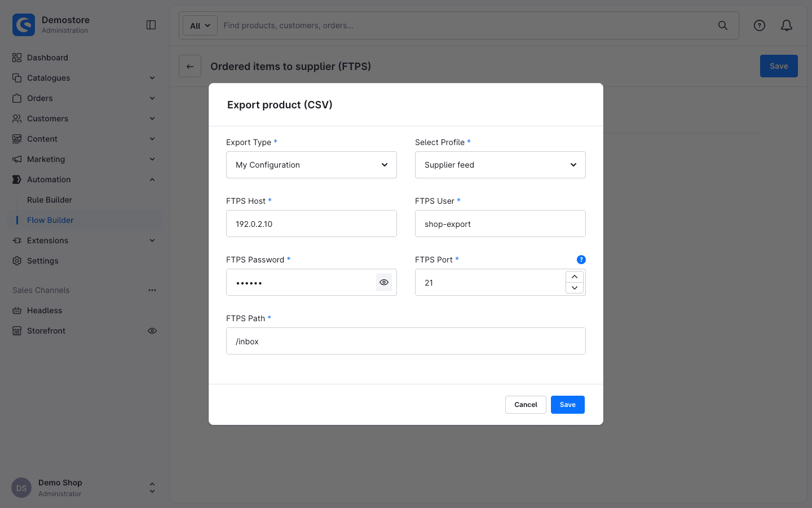Decrease FTPS Port with down arrow

[575, 288]
